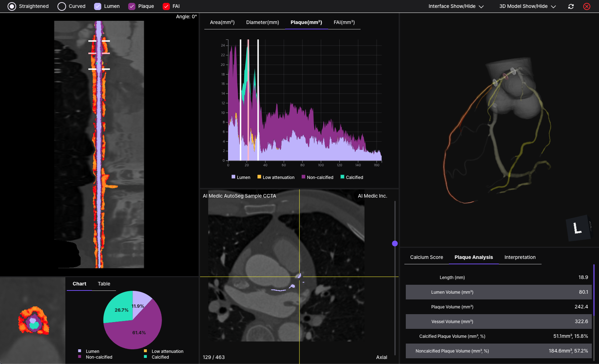Switch to the Table tab
The height and width of the screenshot is (364, 599).
click(x=104, y=284)
